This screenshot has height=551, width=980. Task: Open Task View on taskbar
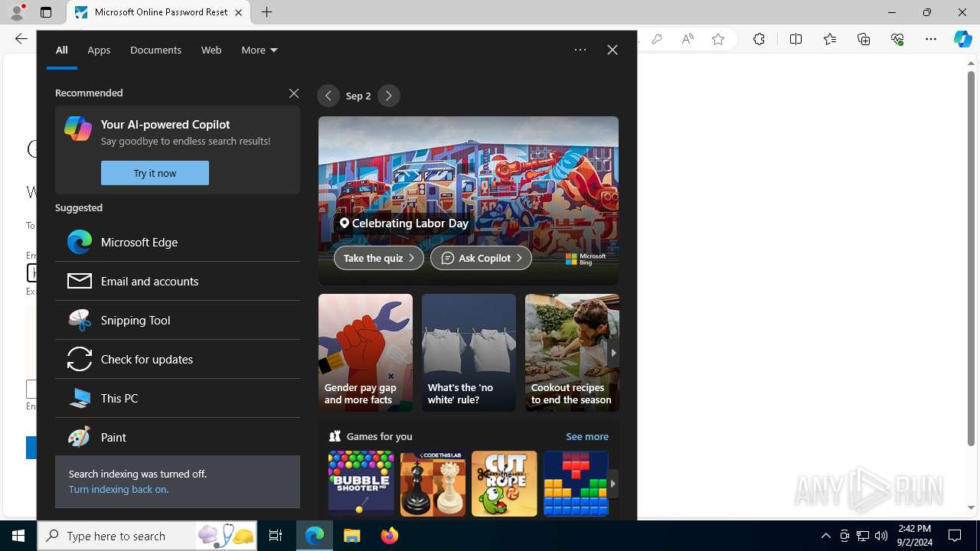point(276,536)
